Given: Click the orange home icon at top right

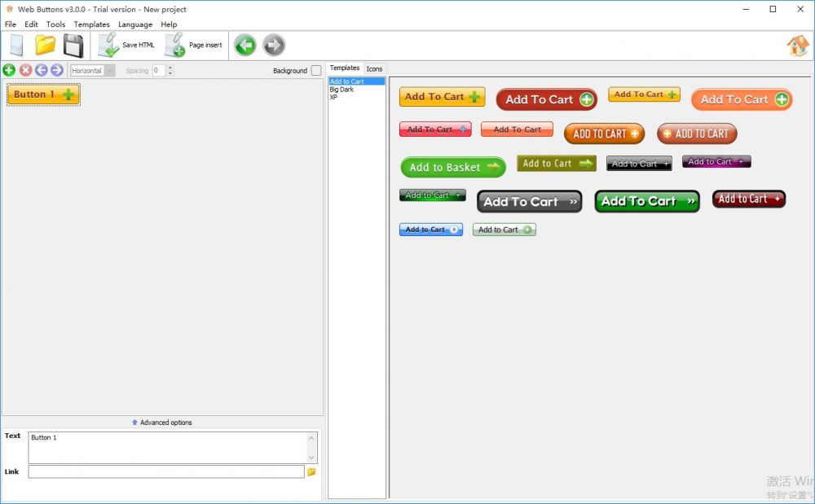Looking at the screenshot, I should pos(797,46).
